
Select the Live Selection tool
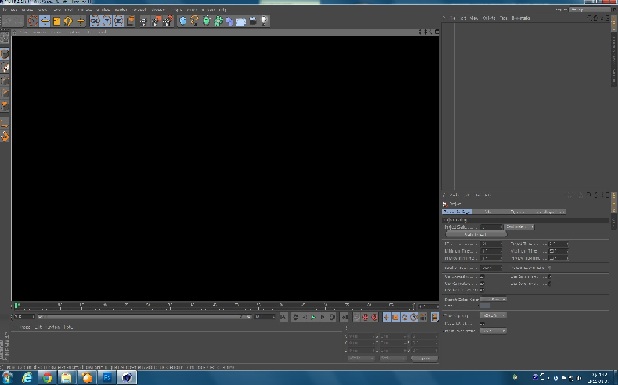pyautogui.click(x=33, y=21)
